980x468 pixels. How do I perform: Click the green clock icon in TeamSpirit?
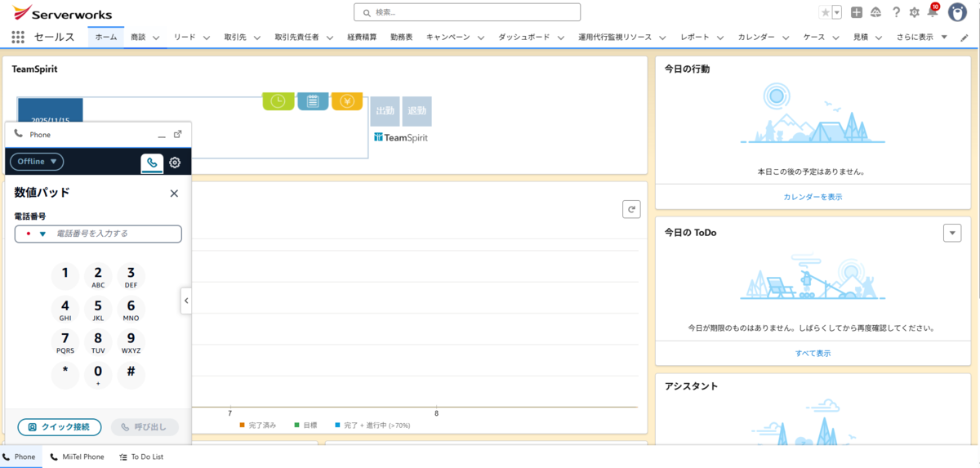tap(278, 100)
